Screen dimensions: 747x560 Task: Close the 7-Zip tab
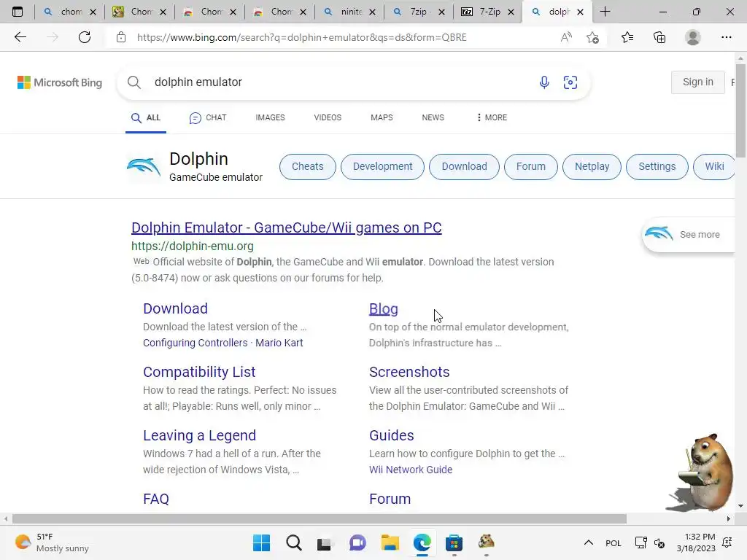pyautogui.click(x=511, y=12)
